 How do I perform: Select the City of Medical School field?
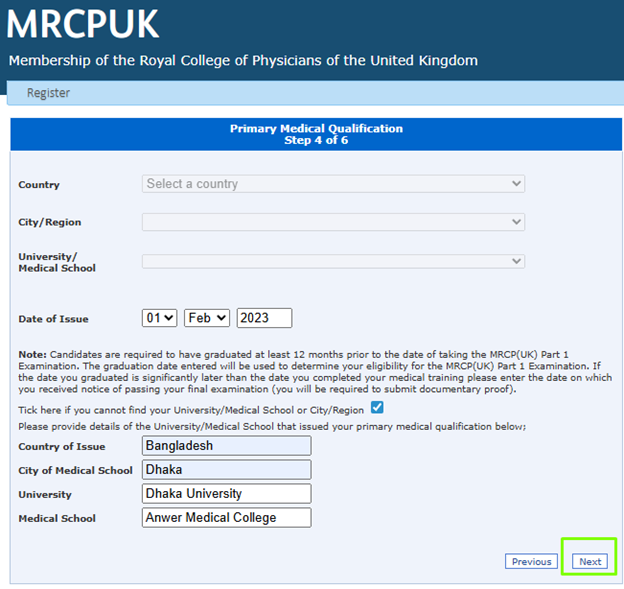(x=226, y=469)
